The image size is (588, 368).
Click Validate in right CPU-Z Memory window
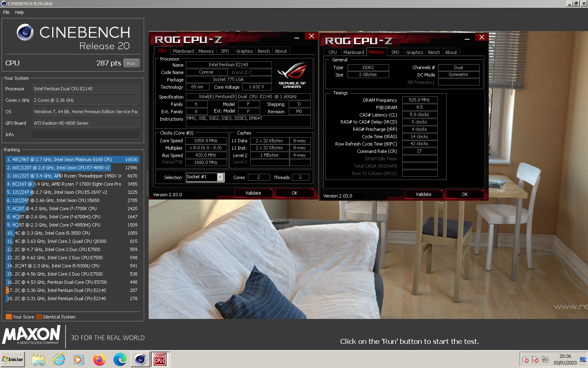(423, 194)
